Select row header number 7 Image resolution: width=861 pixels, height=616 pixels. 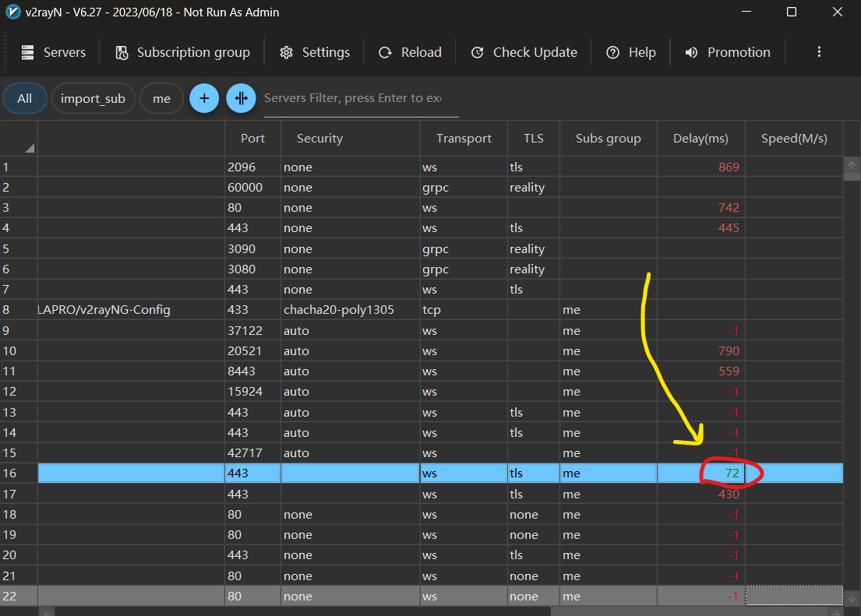click(19, 290)
